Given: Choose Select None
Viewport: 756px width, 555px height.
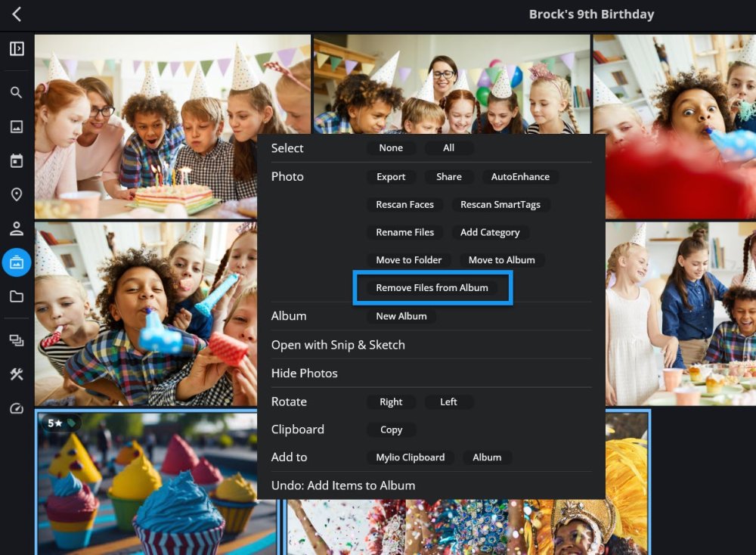Looking at the screenshot, I should coord(391,148).
